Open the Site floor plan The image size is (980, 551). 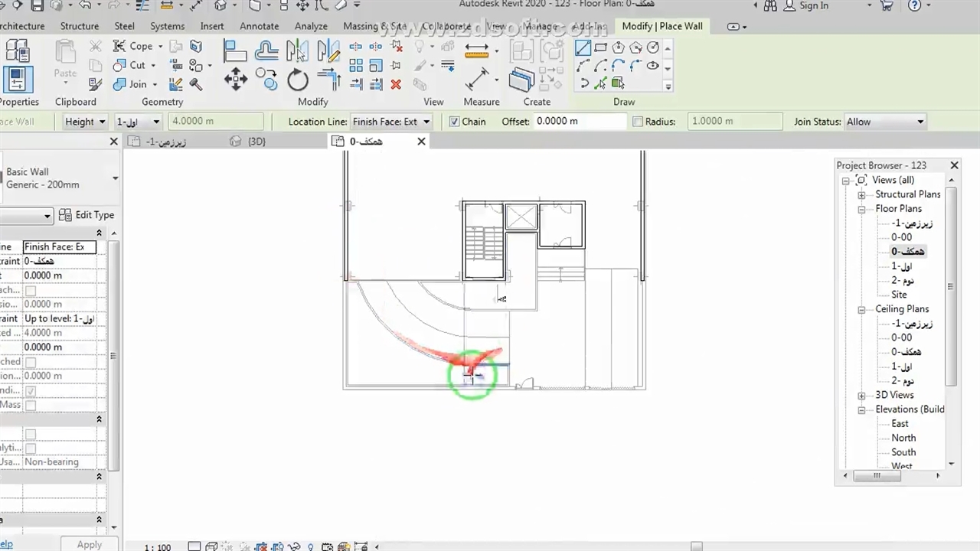pyautogui.click(x=899, y=295)
